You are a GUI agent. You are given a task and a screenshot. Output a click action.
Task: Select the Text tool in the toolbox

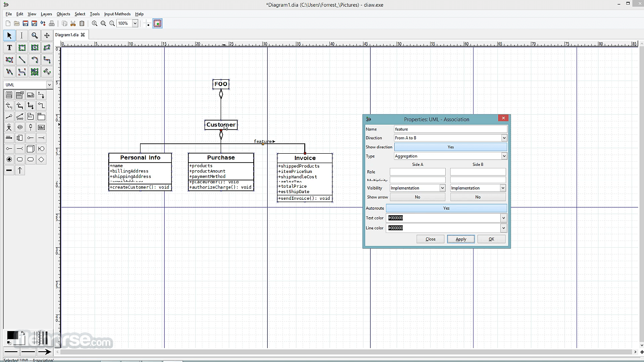(x=9, y=47)
